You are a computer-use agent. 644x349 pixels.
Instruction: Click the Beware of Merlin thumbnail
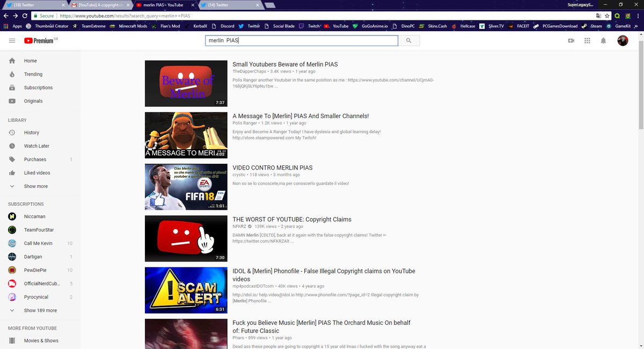coord(186,84)
